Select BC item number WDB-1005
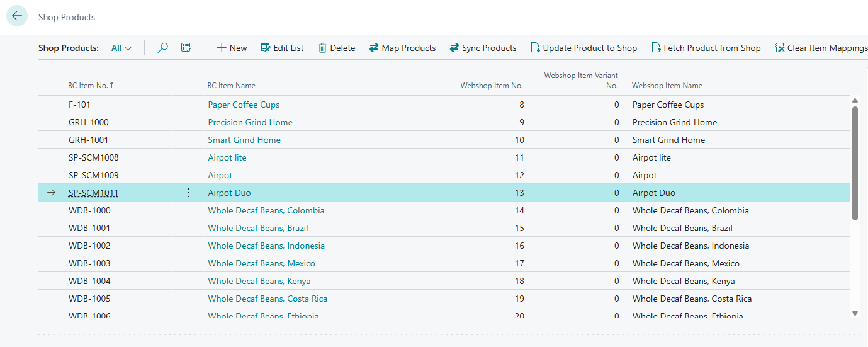Image resolution: width=868 pixels, height=347 pixels. (x=89, y=299)
